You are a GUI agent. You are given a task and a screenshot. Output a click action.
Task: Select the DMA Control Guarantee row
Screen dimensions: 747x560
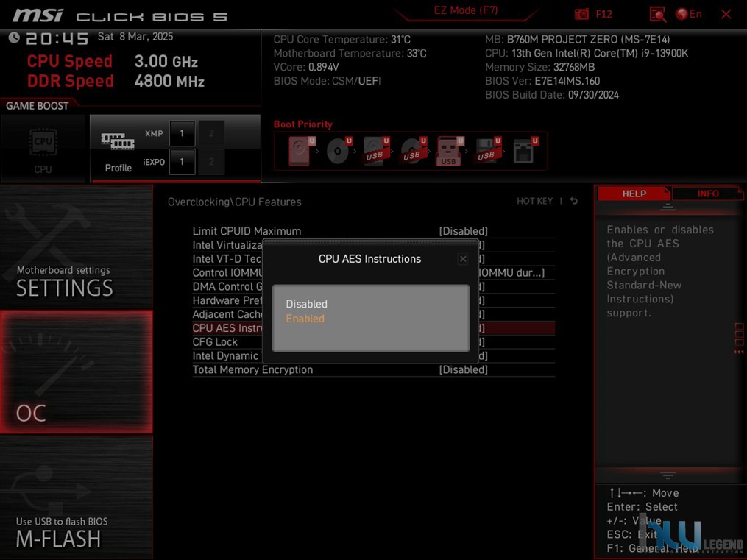click(x=227, y=286)
